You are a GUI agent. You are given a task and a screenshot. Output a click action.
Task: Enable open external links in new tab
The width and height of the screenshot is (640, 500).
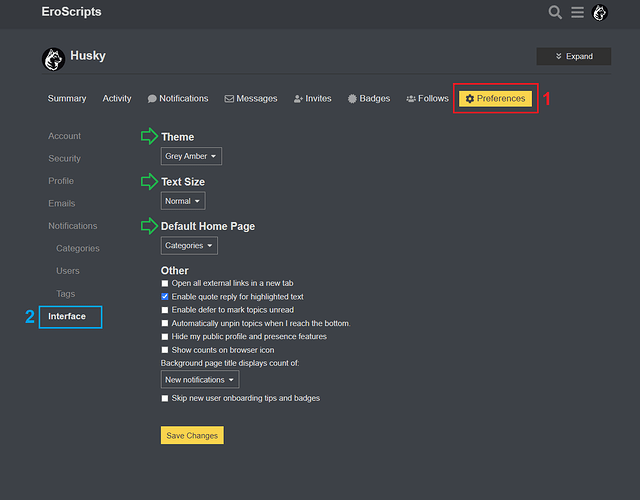tap(165, 283)
